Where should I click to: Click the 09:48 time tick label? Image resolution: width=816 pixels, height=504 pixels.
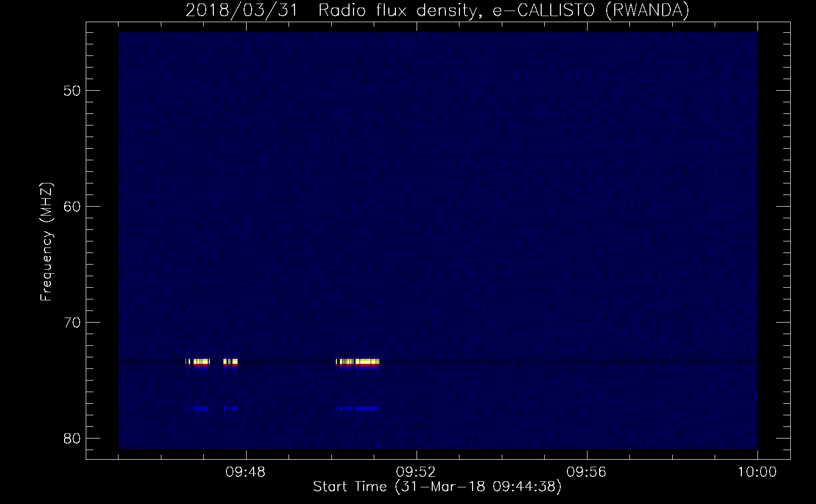tap(246, 473)
